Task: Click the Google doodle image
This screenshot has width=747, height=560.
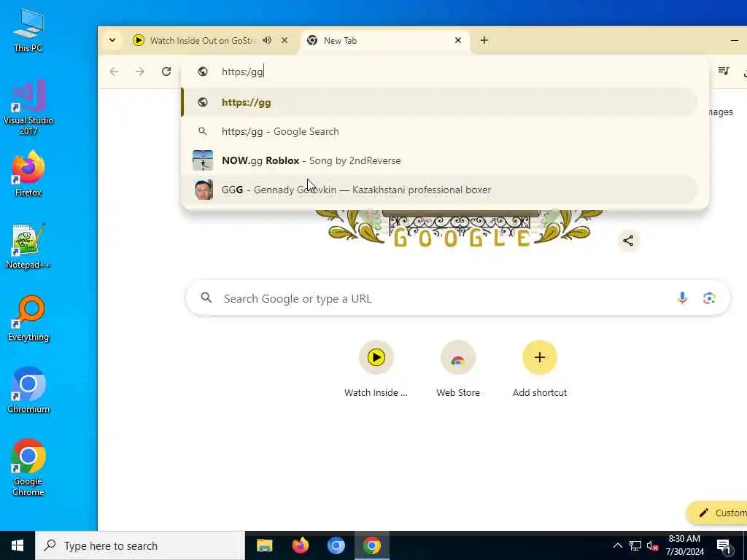Action: coord(460,228)
